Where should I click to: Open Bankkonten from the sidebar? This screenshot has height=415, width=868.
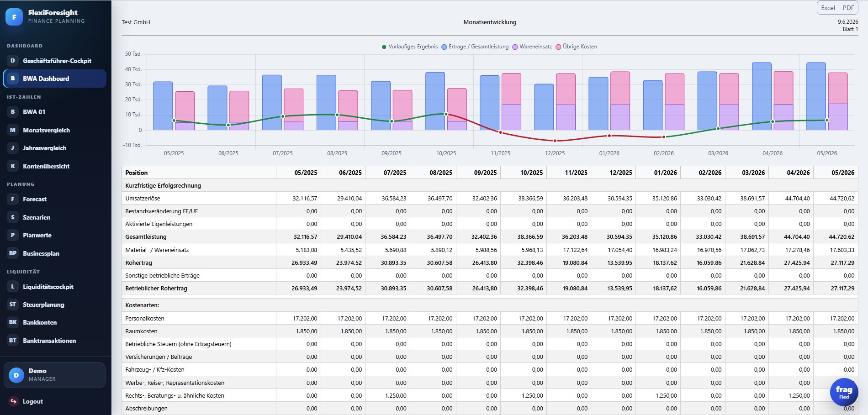55,322
